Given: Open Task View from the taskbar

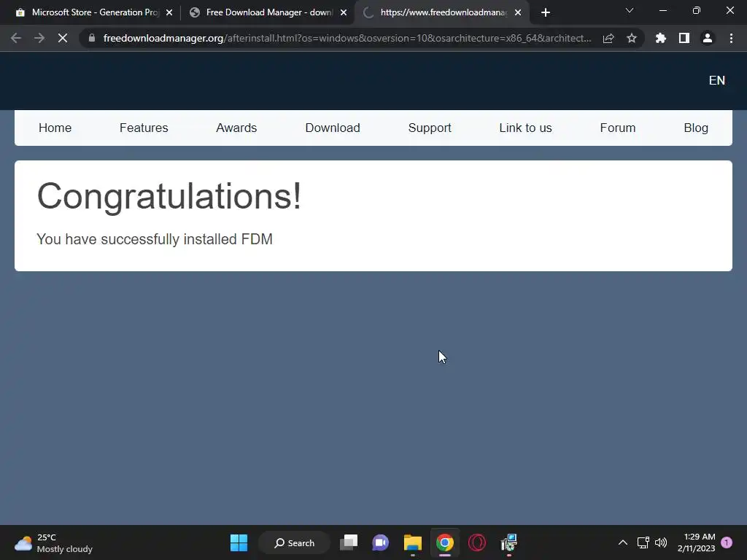Looking at the screenshot, I should tap(349, 542).
